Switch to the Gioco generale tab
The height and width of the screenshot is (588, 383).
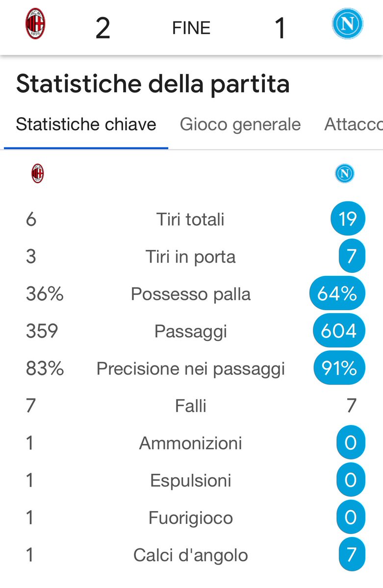(x=240, y=124)
